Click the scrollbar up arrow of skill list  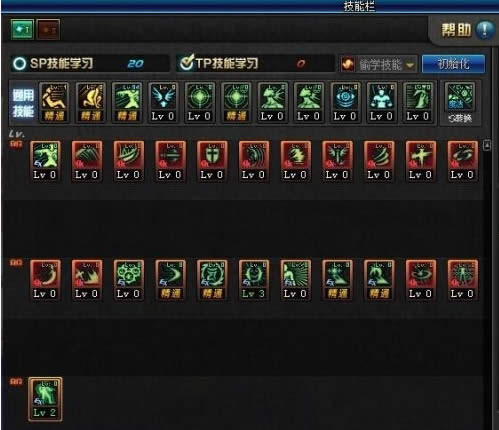(487, 145)
